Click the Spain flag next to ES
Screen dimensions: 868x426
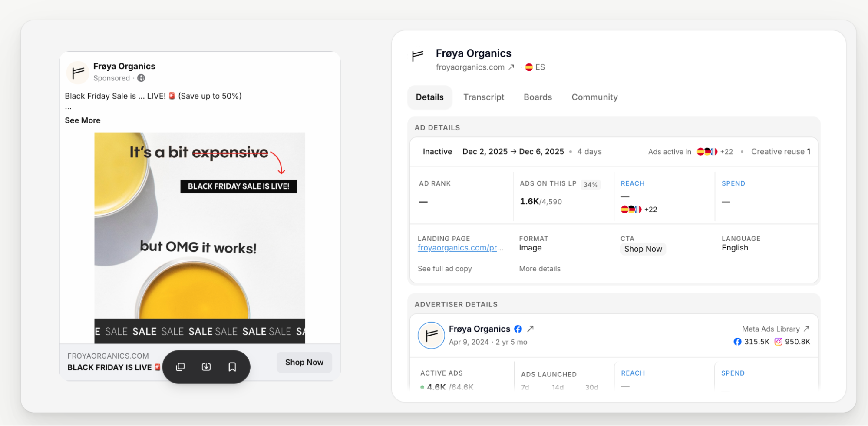click(x=529, y=67)
